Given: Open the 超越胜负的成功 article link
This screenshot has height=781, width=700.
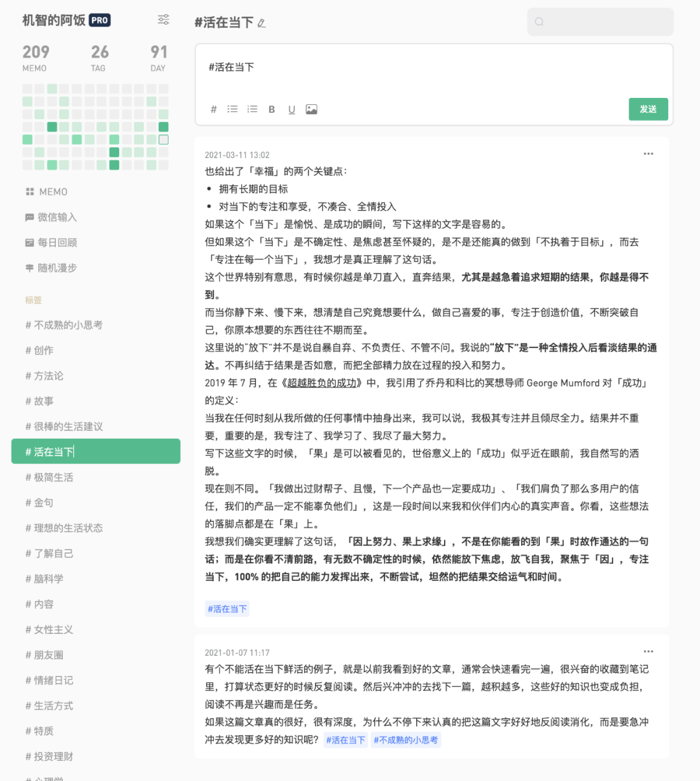Looking at the screenshot, I should [x=322, y=383].
